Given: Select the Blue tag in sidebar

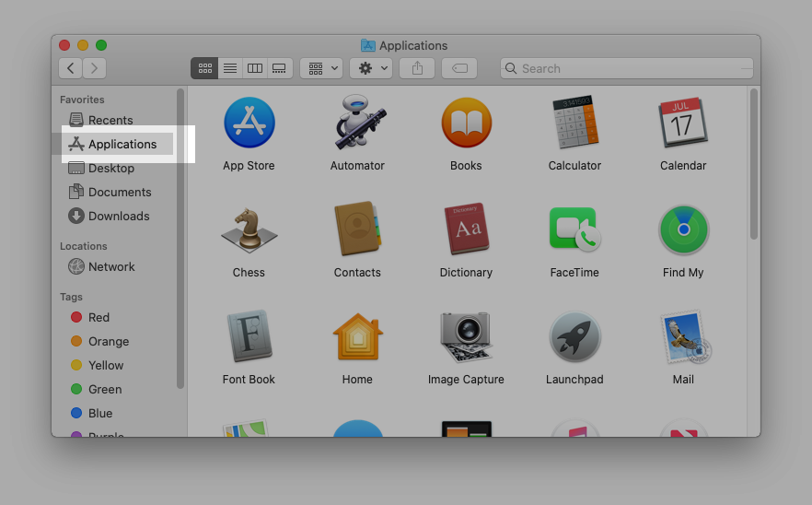Looking at the screenshot, I should [x=92, y=413].
